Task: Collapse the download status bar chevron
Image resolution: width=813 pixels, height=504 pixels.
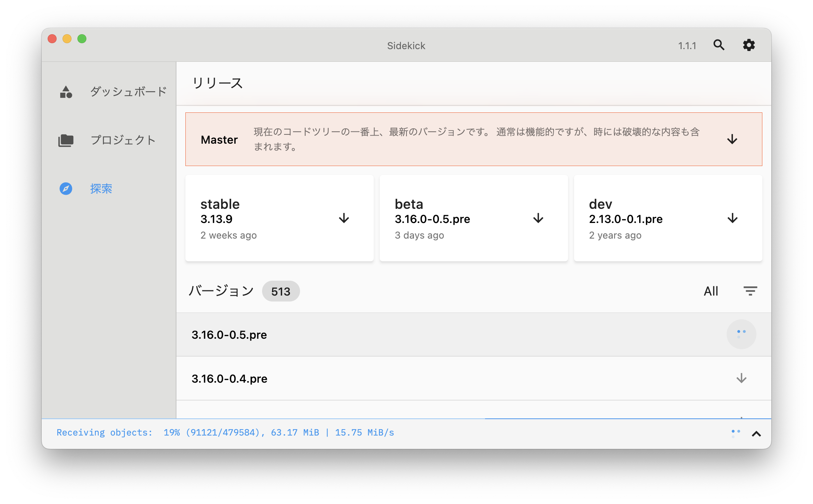Action: (756, 433)
